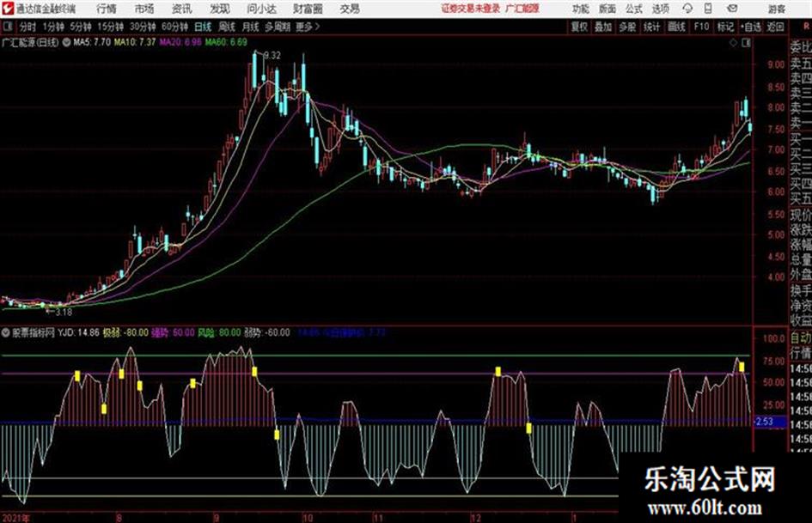
Task: Click 证券交易未登录 login link
Action: click(471, 9)
